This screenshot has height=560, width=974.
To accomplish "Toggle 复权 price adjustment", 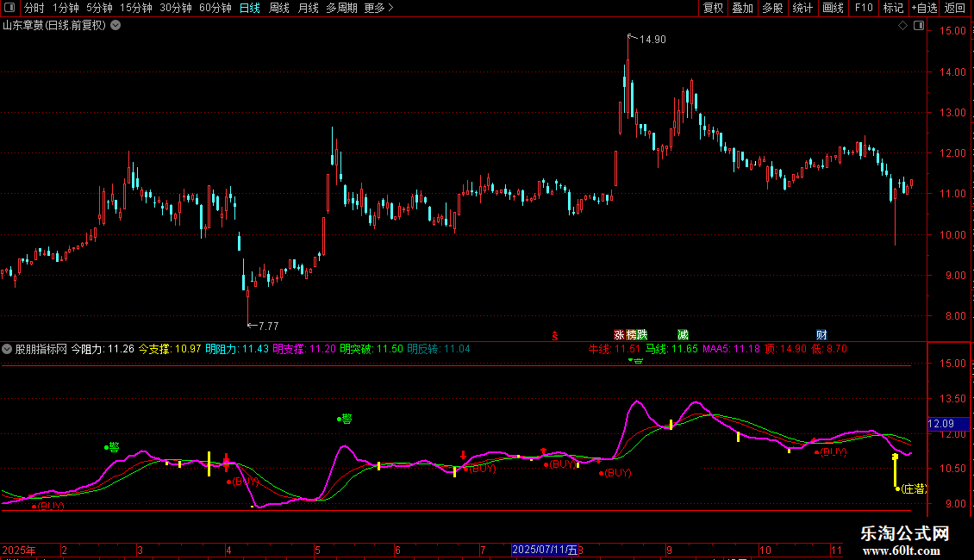I will (713, 9).
